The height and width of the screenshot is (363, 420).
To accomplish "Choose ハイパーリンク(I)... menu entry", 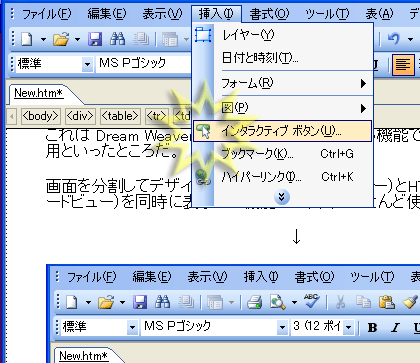I will pos(282,177).
